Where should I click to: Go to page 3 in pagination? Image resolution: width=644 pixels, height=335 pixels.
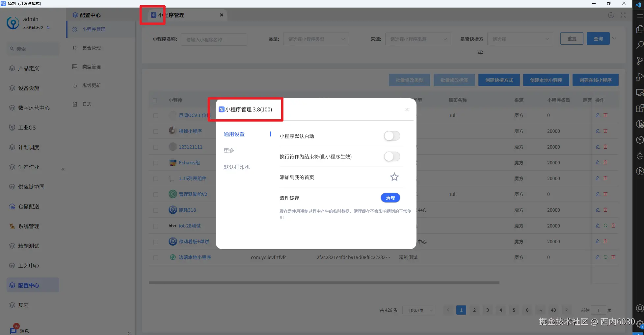487,310
